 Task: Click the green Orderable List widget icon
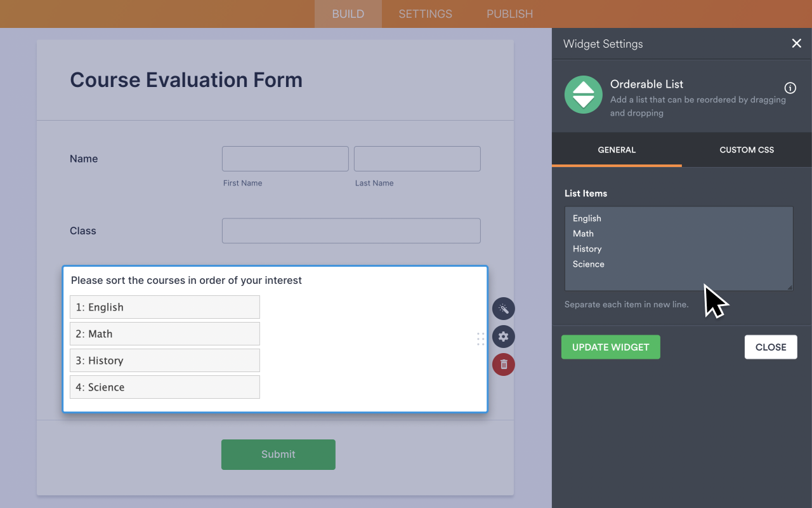584,95
